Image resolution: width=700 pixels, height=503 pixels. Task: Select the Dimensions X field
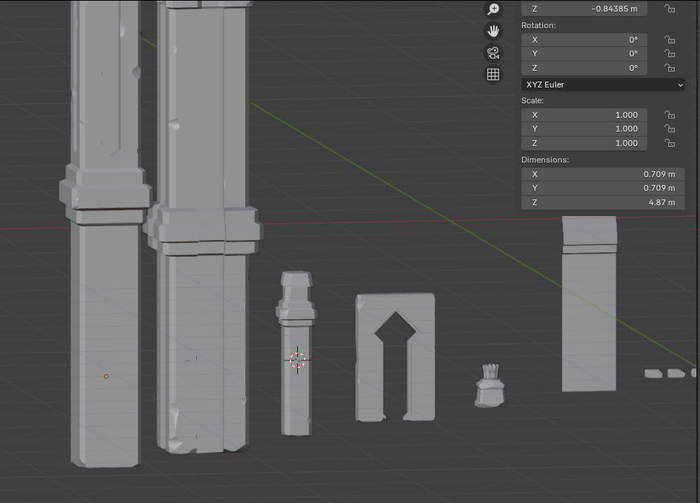602,174
